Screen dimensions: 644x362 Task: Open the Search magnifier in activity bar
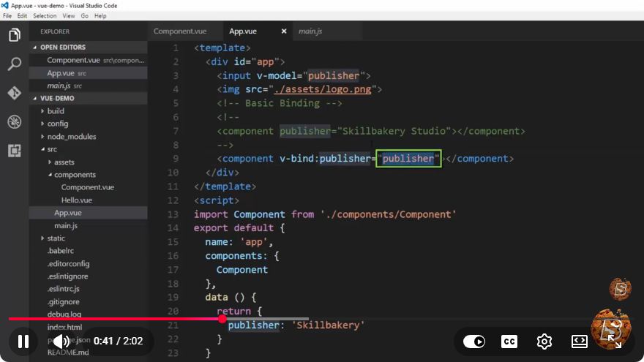click(15, 64)
